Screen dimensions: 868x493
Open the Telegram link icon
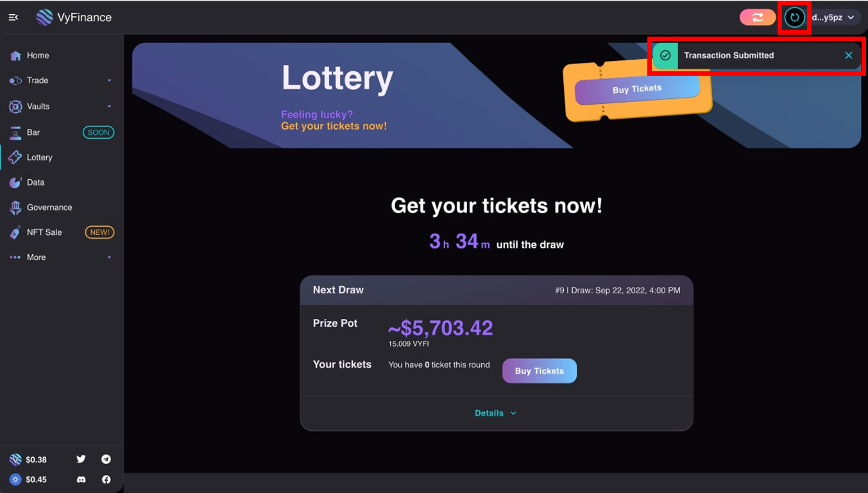pos(106,459)
